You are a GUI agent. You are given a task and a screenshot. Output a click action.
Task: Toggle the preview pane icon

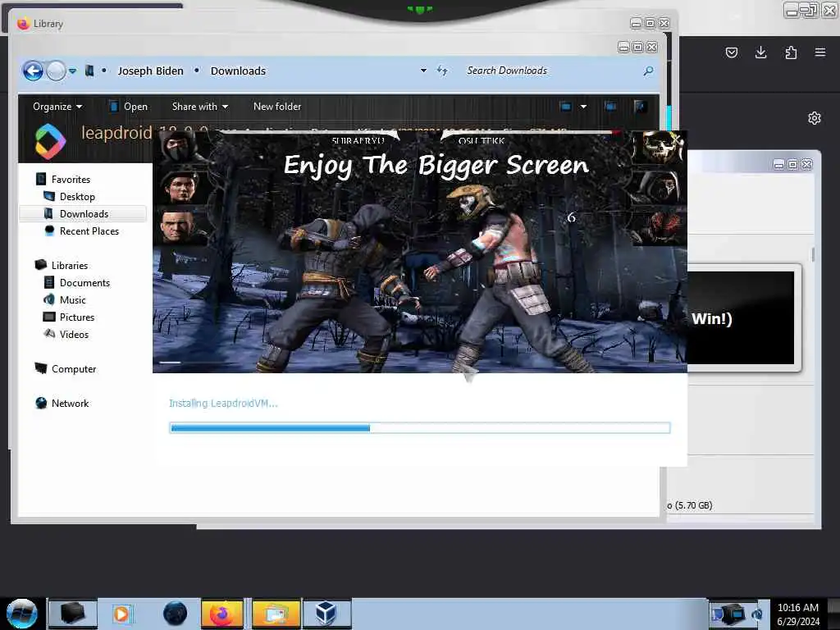[x=610, y=107]
